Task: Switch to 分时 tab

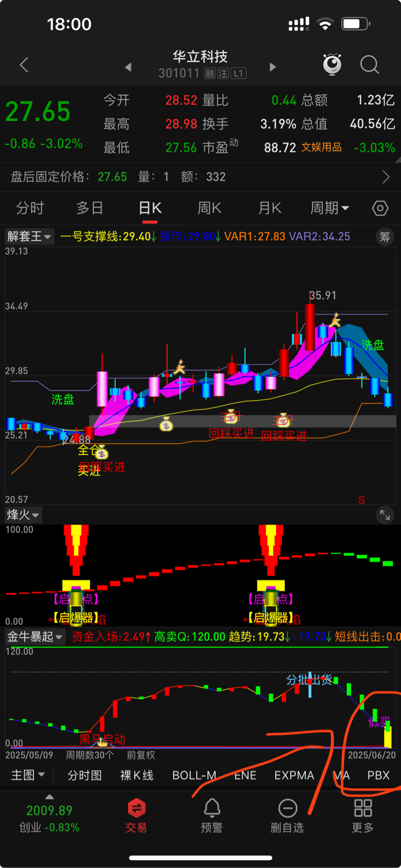Action: click(30, 208)
